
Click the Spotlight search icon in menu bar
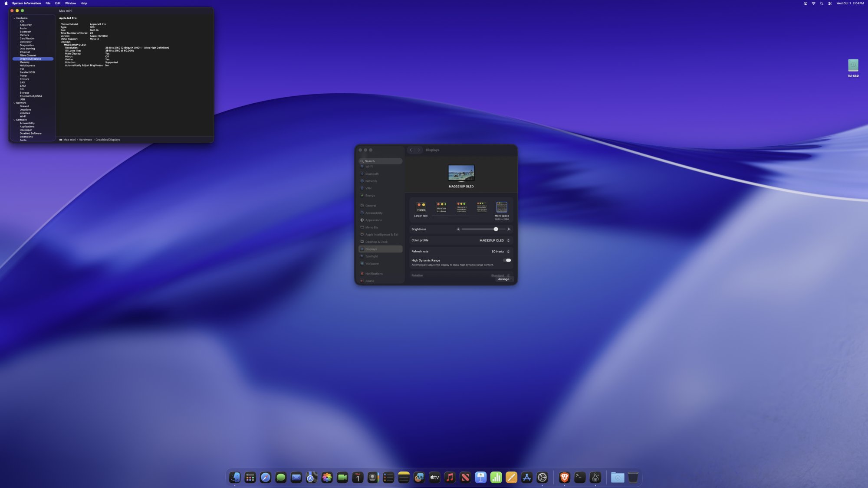pyautogui.click(x=821, y=3)
